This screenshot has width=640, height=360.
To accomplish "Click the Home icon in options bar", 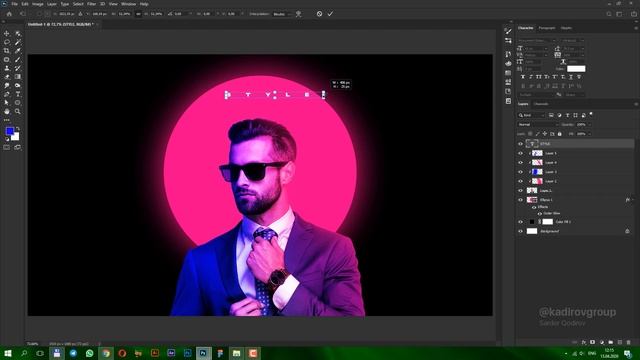I will tap(9, 14).
